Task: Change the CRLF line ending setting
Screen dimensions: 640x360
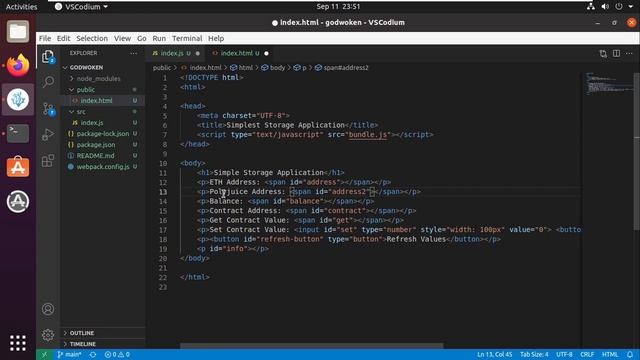Action: point(587,354)
